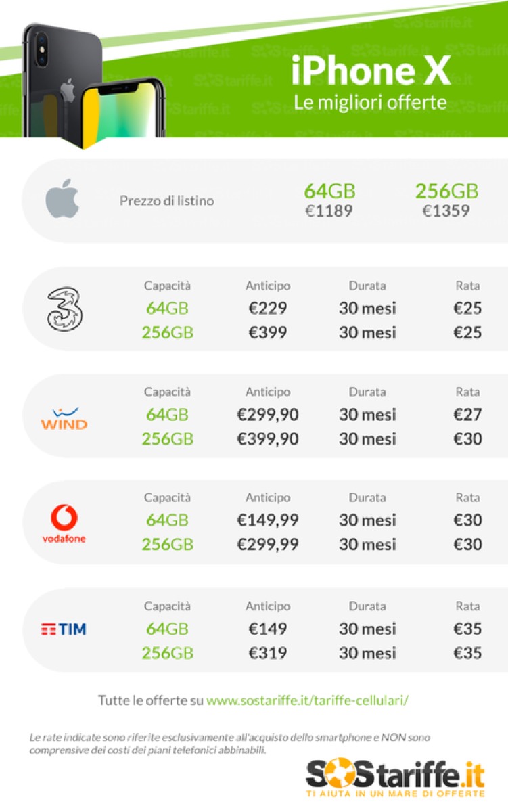Click WIND 256GB anticipo €399,90
Viewport: 508px width, 812px height.
coord(268,438)
